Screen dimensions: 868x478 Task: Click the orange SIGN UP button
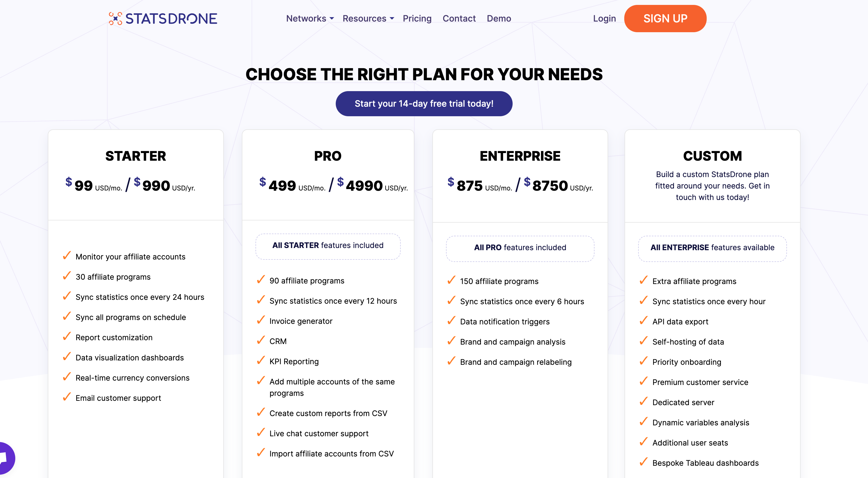click(665, 19)
